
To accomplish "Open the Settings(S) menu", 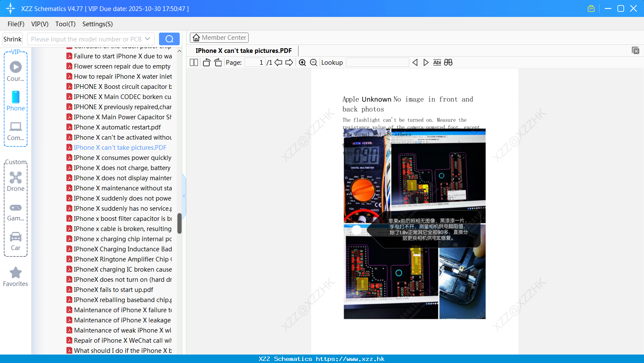I will 98,24.
